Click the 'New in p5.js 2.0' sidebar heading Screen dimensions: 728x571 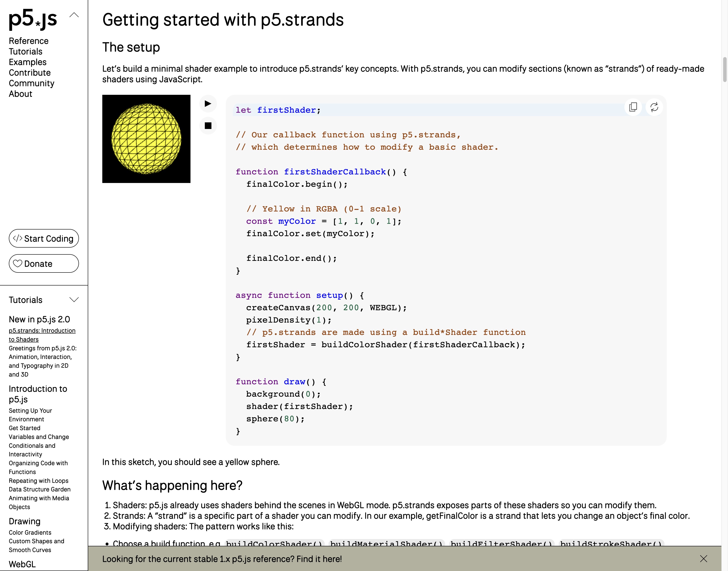(x=39, y=319)
